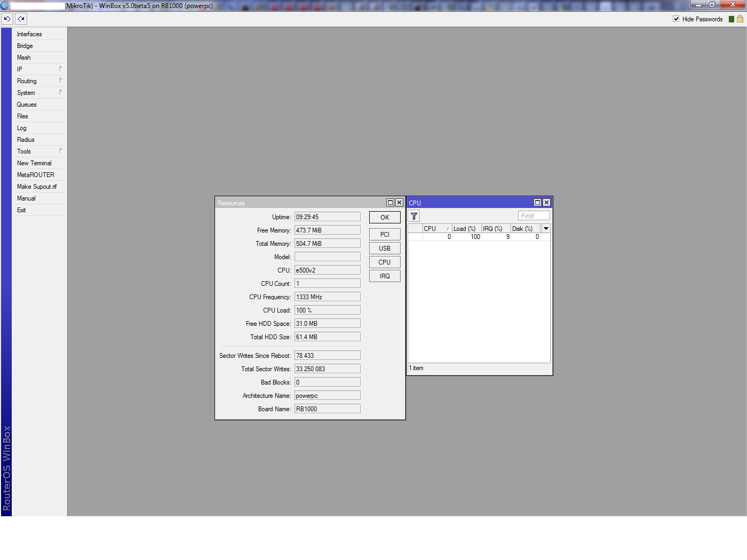
Task: Select the IRQ cell showing 9
Action: click(496, 237)
